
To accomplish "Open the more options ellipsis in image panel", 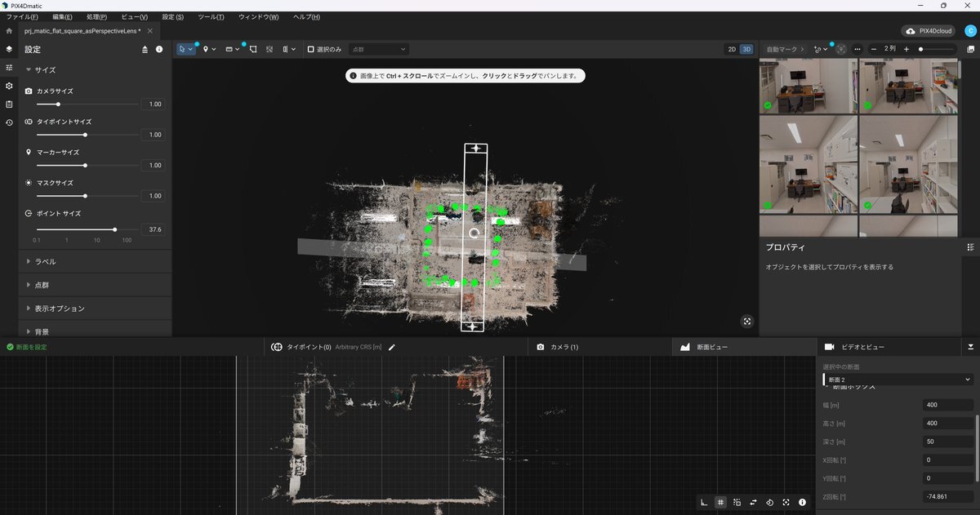I will (x=857, y=49).
